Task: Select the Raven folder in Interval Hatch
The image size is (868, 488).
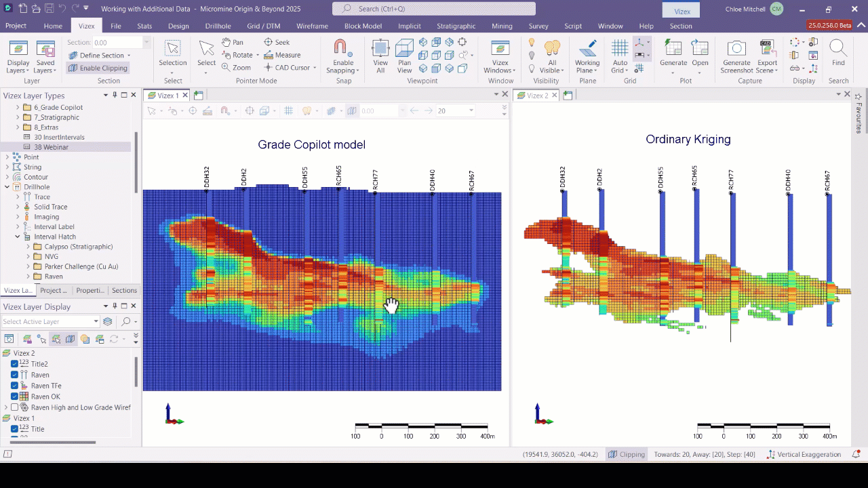Action: (53, 277)
